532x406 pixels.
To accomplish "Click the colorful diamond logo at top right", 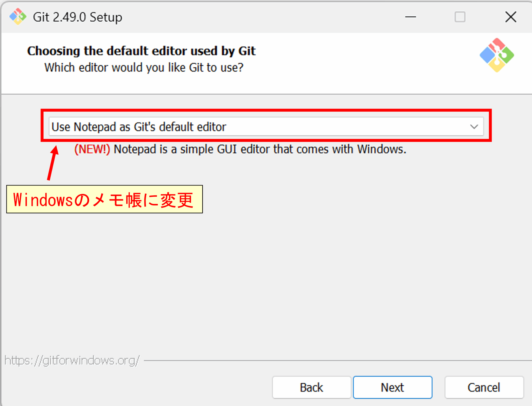I will pos(497,55).
